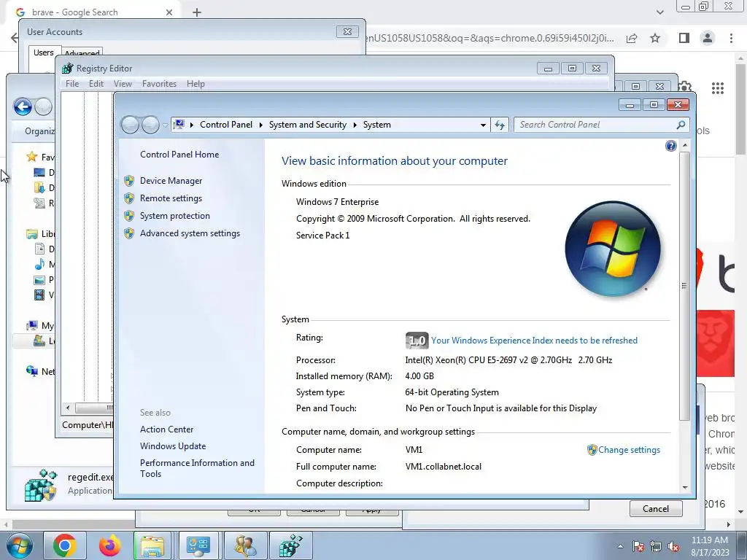This screenshot has height=560, width=747.
Task: Bookmark this page with star icon
Action: (x=655, y=38)
